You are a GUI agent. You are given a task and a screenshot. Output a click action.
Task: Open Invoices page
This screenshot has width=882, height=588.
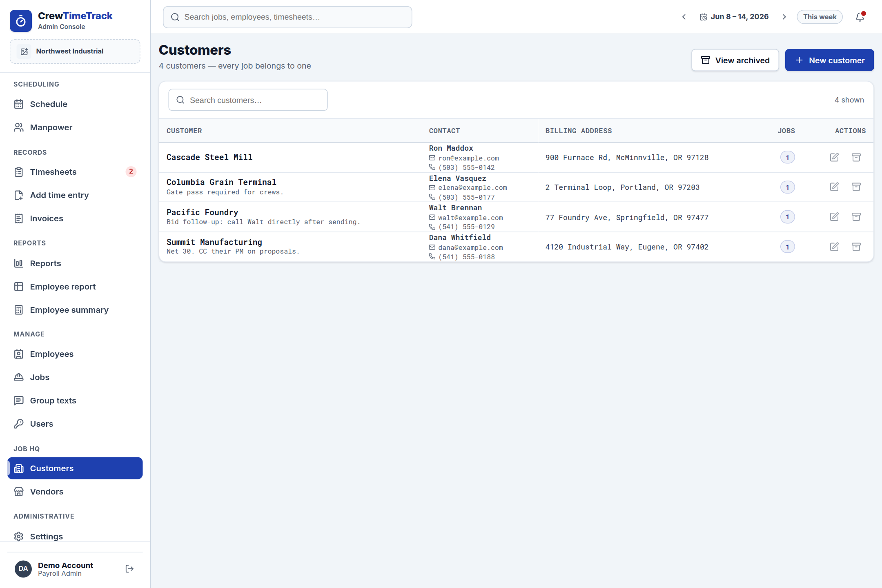75,218
